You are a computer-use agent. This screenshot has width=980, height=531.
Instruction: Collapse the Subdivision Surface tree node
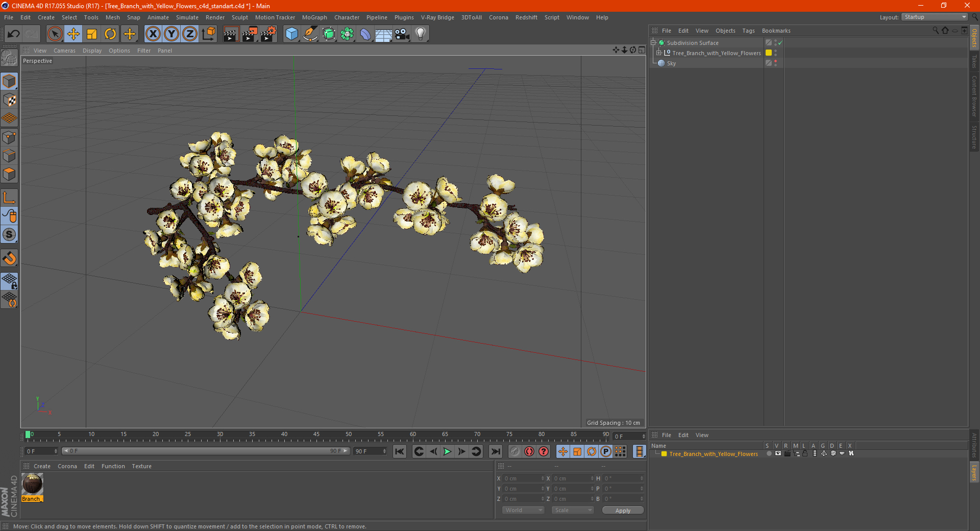(x=653, y=43)
